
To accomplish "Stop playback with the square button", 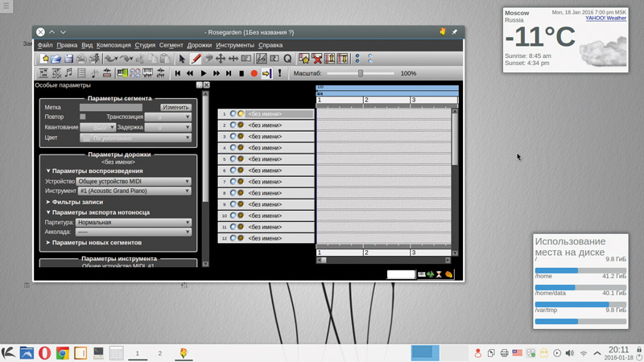I will tap(242, 73).
